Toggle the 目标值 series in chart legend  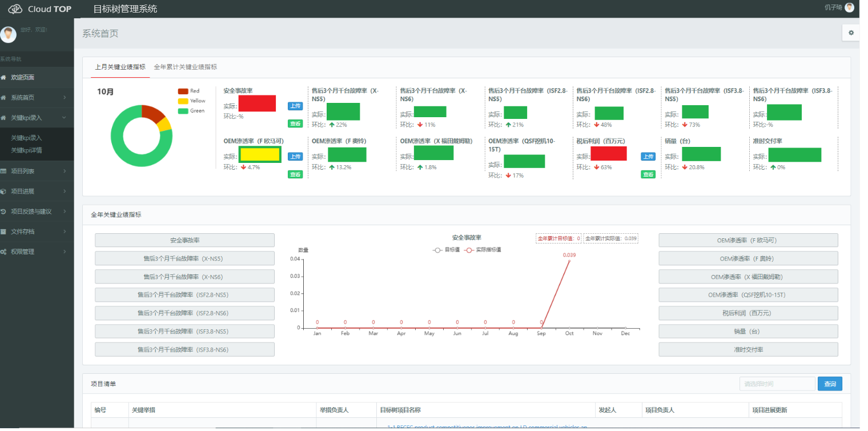pos(446,250)
